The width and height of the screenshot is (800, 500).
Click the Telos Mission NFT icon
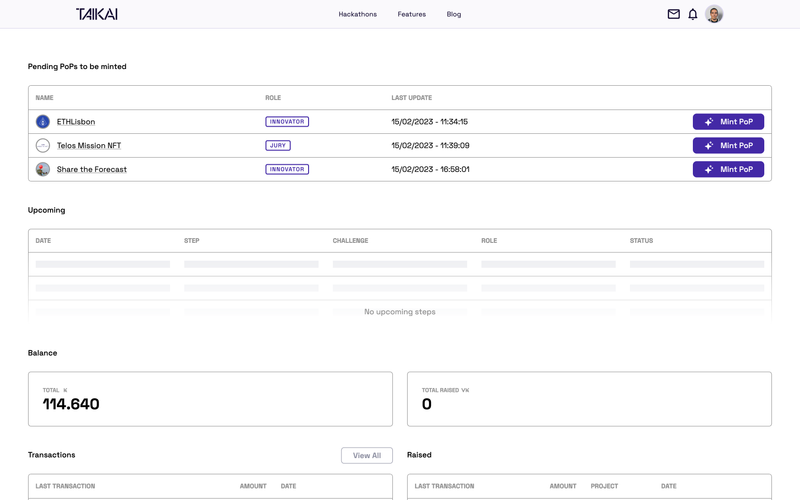coord(43,146)
